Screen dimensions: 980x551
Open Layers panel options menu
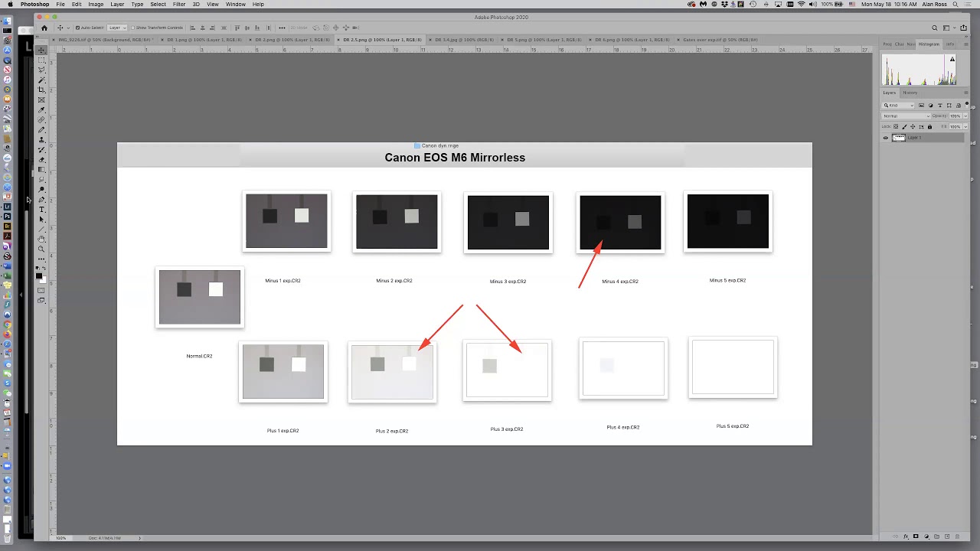(966, 93)
